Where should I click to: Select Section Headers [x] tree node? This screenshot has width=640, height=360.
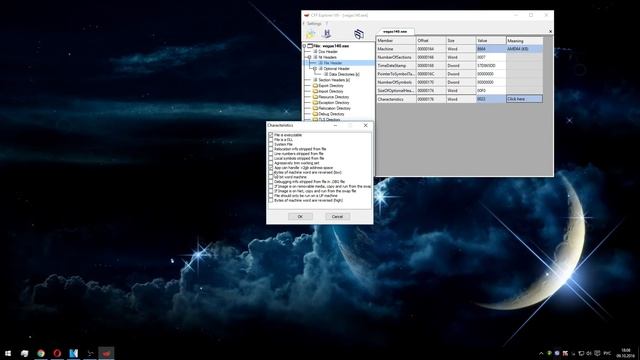point(334,80)
